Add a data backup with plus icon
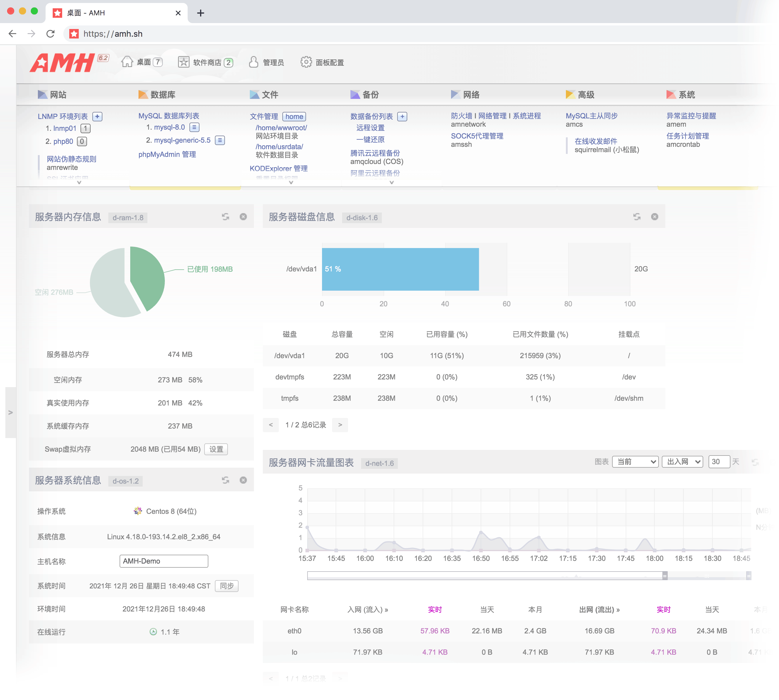The height and width of the screenshot is (700, 779). point(403,117)
